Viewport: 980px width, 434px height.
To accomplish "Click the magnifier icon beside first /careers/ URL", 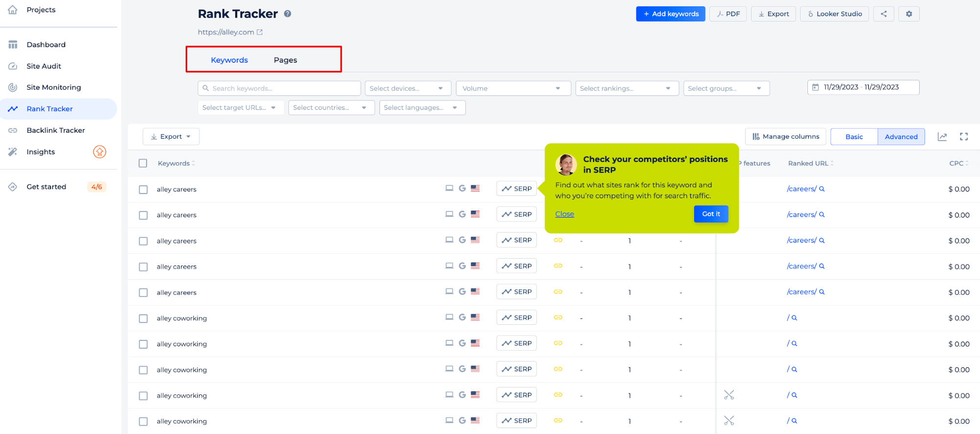I will click(822, 189).
